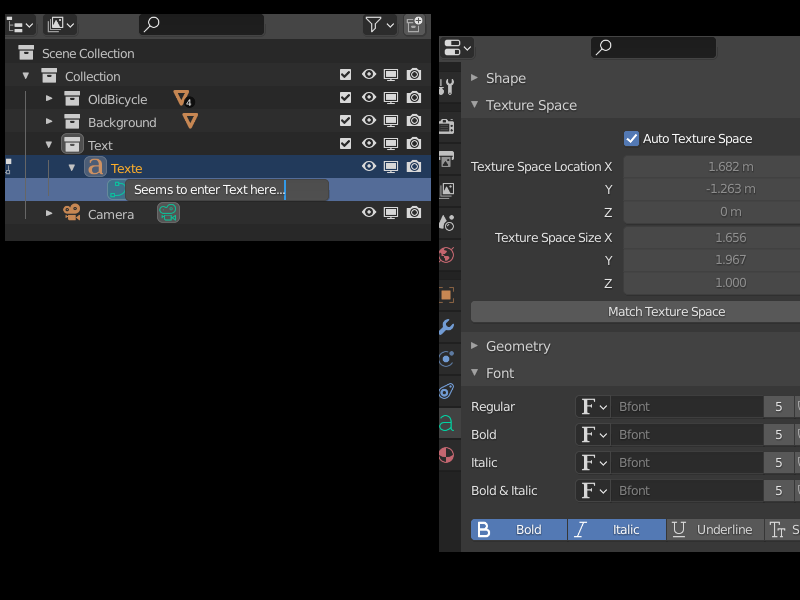800x600 pixels.
Task: Open the View Layer properties tab
Action: point(447,190)
